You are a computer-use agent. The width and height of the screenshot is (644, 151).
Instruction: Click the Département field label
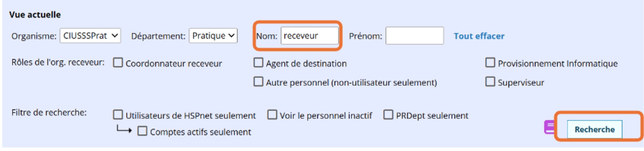tap(158, 36)
